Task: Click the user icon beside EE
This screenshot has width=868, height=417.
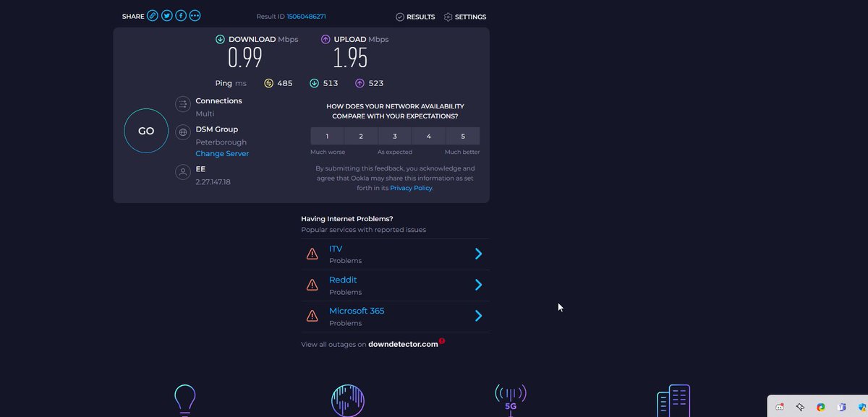Action: point(183,172)
